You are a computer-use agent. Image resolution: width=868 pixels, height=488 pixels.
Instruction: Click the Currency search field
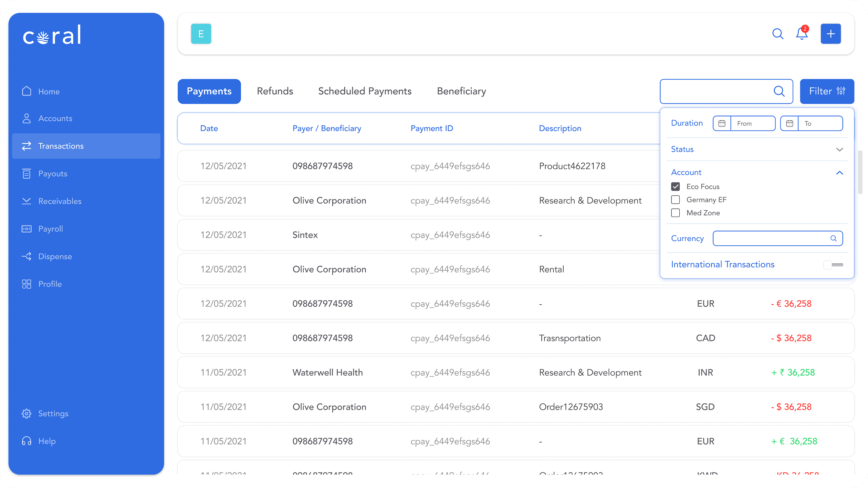click(771, 238)
